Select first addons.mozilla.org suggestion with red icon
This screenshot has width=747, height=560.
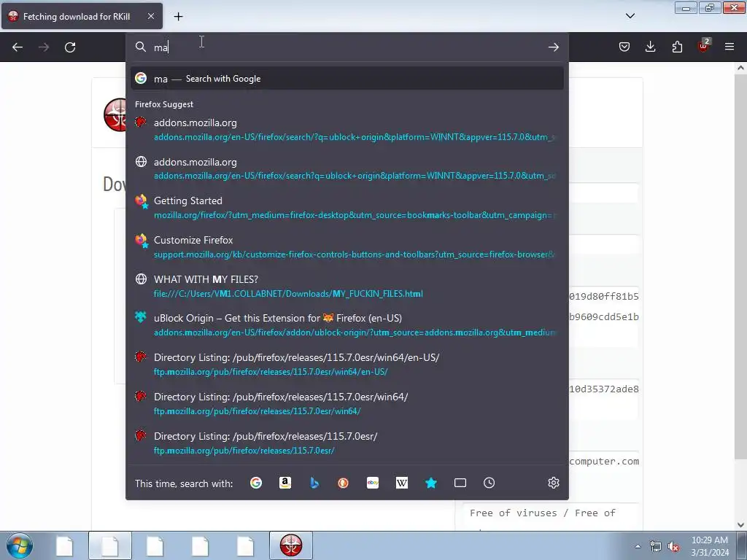pyautogui.click(x=347, y=130)
